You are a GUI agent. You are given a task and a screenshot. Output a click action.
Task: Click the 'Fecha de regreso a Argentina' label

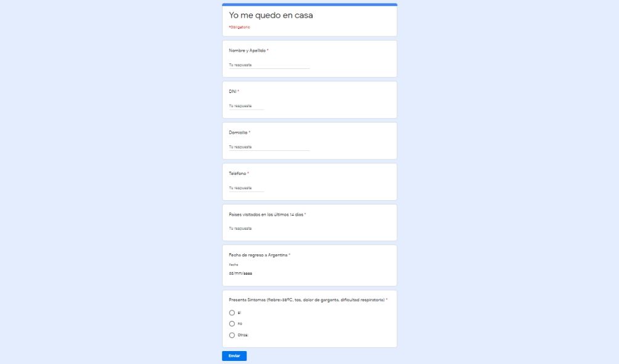(258, 255)
